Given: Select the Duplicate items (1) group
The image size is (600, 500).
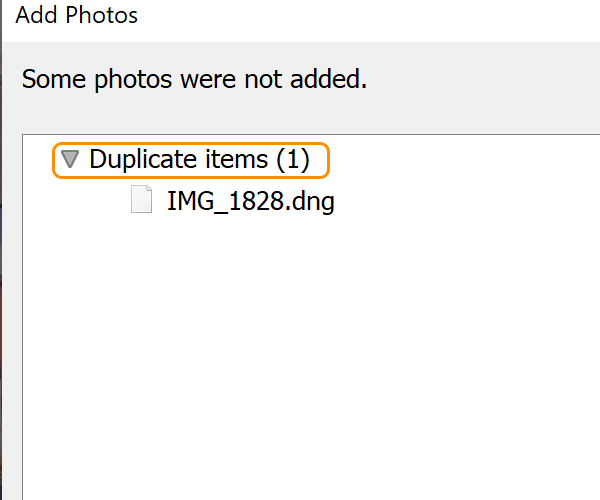Looking at the screenshot, I should tap(199, 159).
